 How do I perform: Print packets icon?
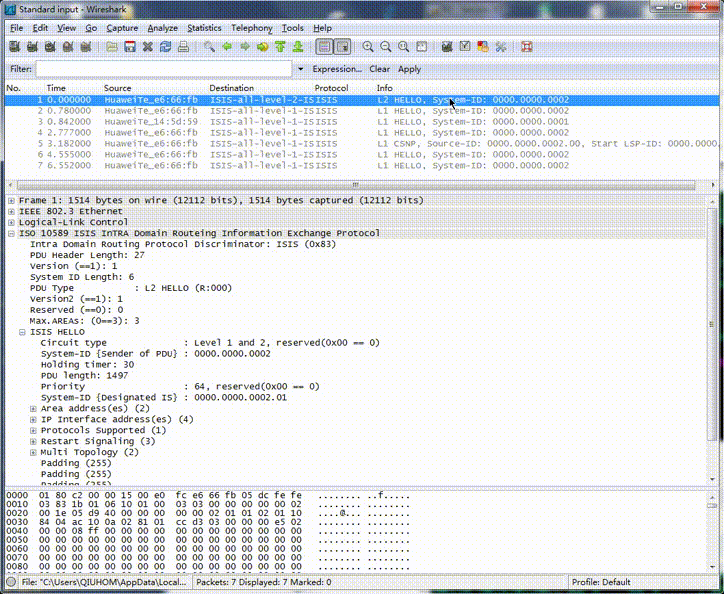(x=183, y=47)
